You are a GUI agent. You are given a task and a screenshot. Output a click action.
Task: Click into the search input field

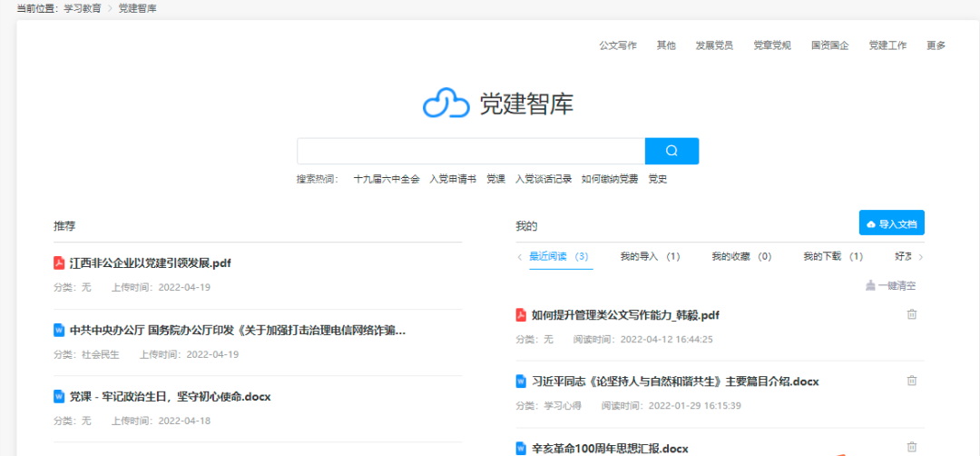pyautogui.click(x=471, y=151)
